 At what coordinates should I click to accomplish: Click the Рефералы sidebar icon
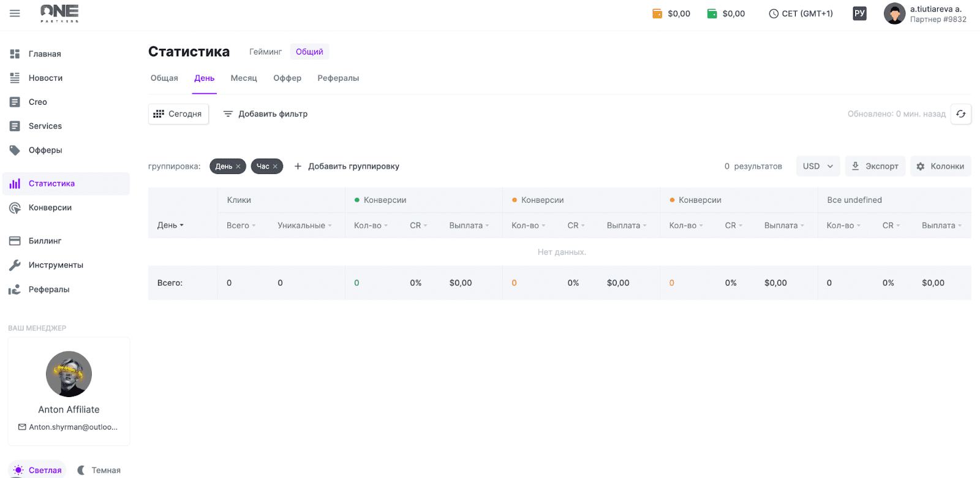15,289
